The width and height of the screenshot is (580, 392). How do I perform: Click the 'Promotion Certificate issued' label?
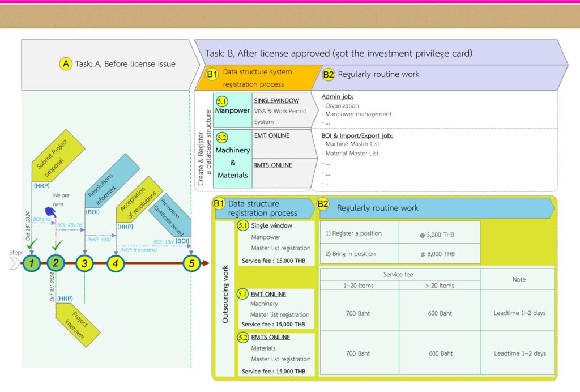170,215
